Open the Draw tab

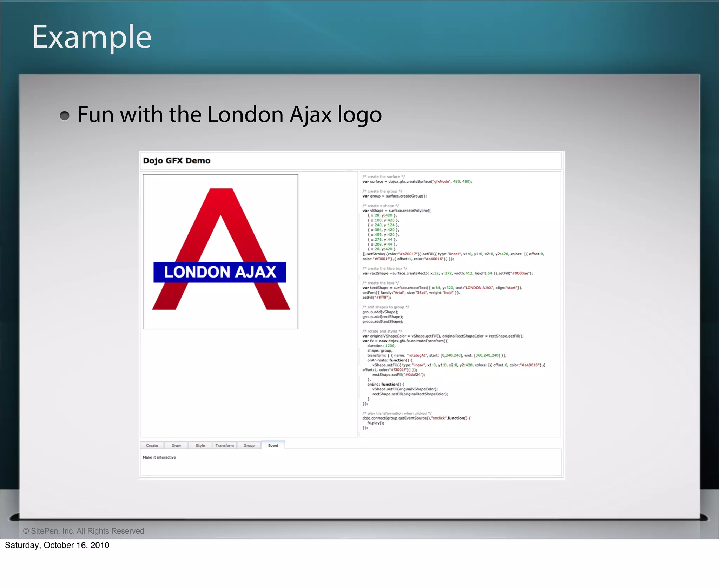click(x=176, y=445)
